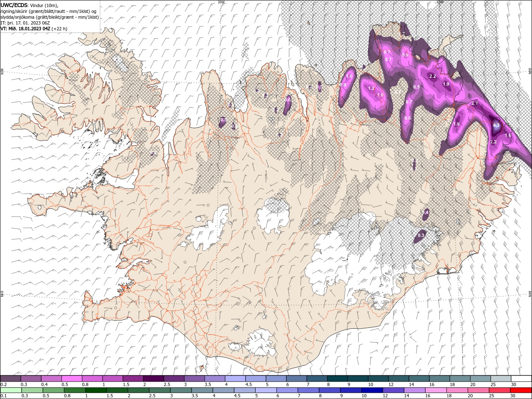Pick the snow scale swatch labeled 0.8
The image size is (532, 399).
[92, 379]
